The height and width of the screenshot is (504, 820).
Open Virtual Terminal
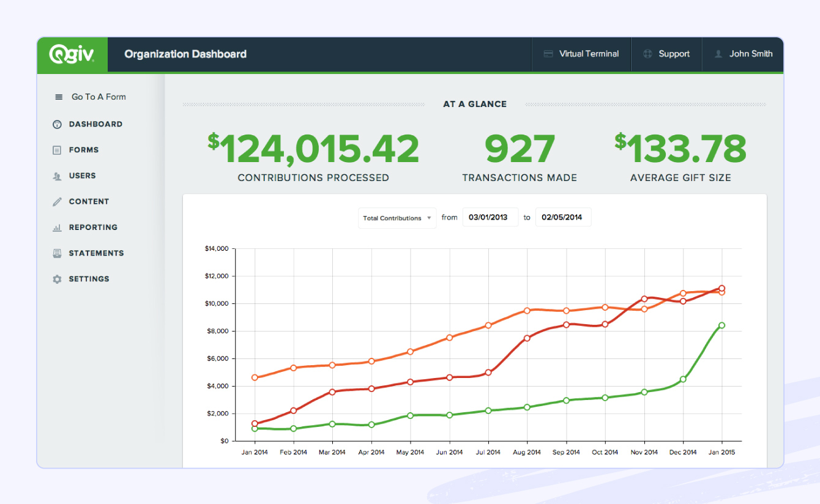[581, 54]
